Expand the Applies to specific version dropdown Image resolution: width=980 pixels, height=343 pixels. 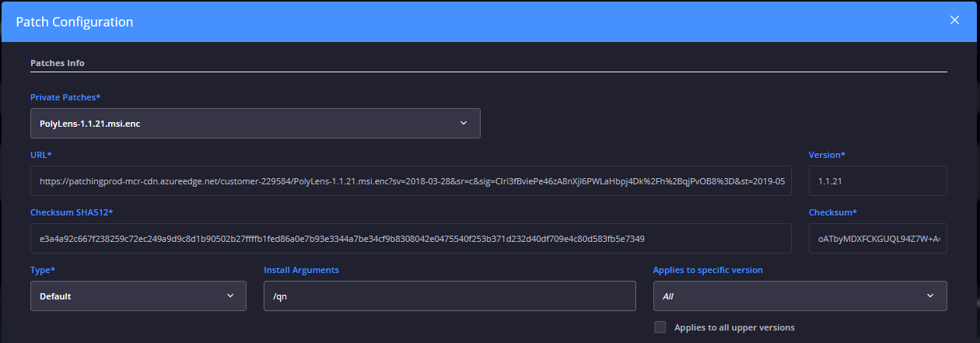click(800, 296)
